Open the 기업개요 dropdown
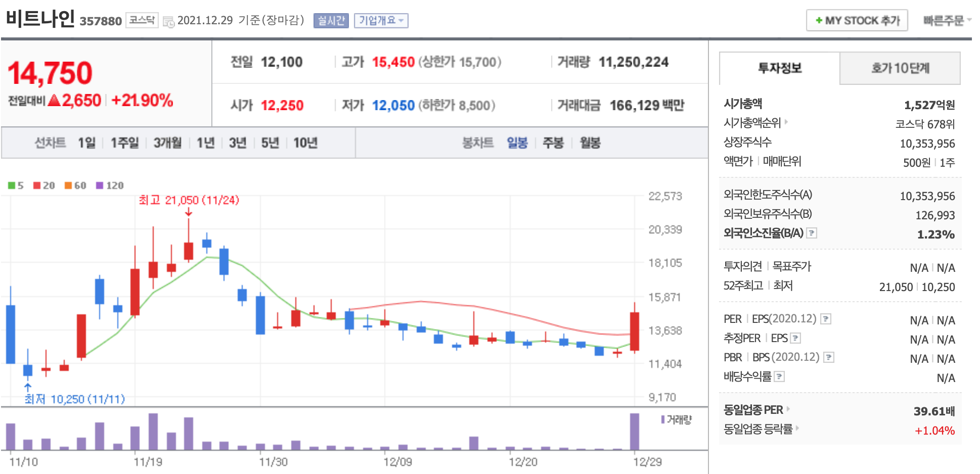 pyautogui.click(x=381, y=21)
